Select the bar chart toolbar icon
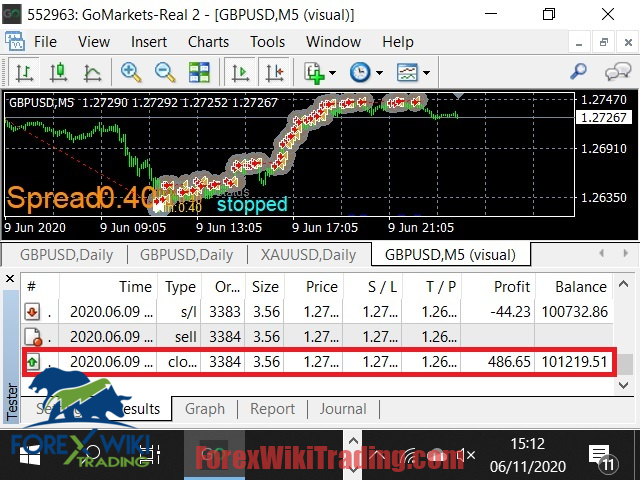 pos(24,73)
